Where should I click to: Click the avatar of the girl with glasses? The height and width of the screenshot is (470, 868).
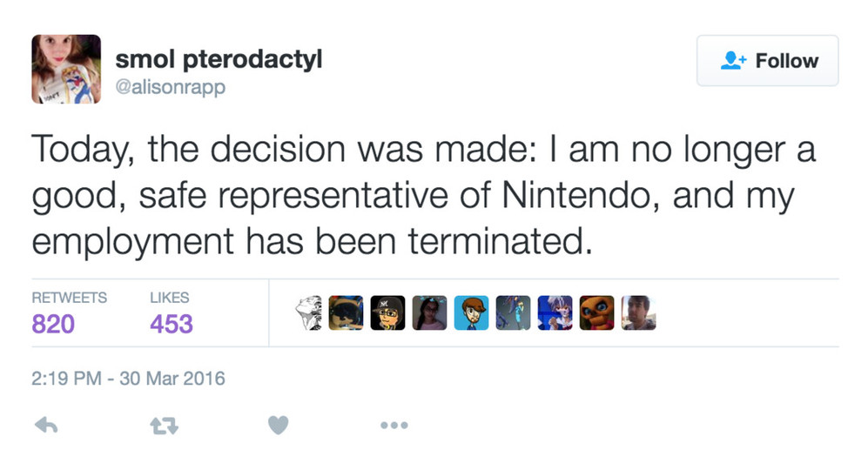click(429, 313)
